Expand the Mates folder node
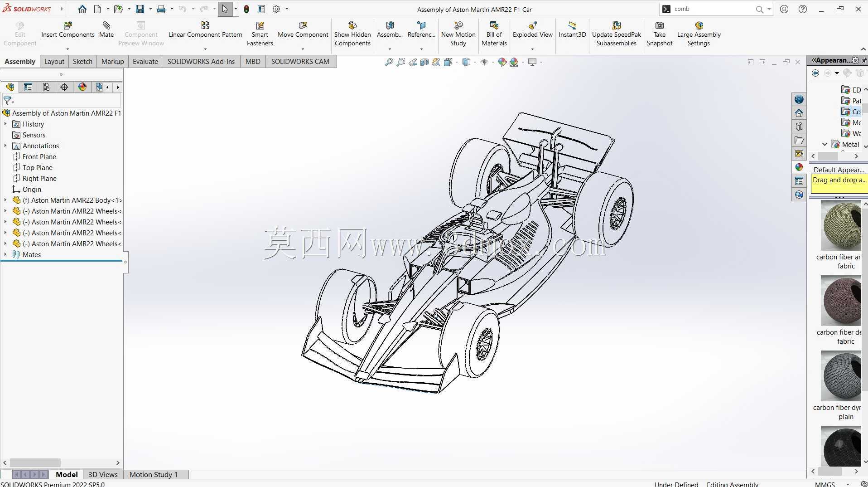This screenshot has width=868, height=487. [x=5, y=254]
